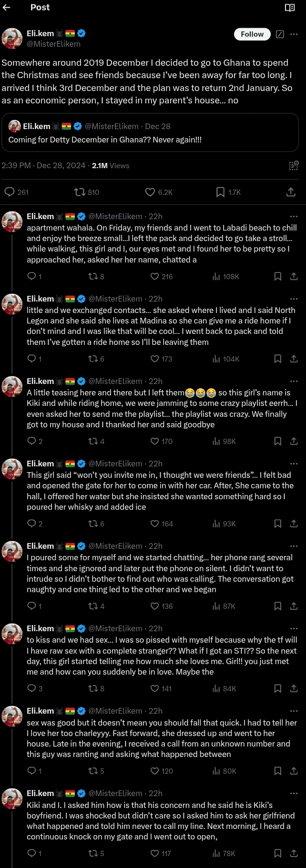Open more menu on Labadi beach reply
Image resolution: width=306 pixels, height=868 pixels.
294,216
